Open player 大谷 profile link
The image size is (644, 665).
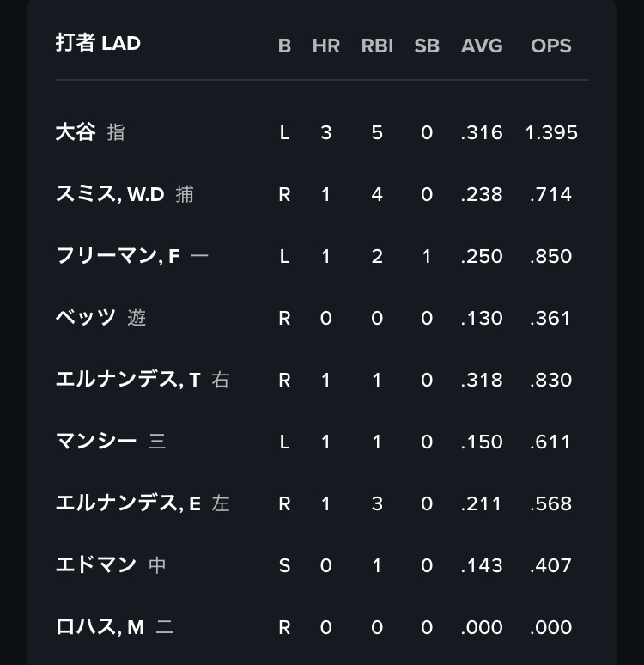(x=76, y=132)
